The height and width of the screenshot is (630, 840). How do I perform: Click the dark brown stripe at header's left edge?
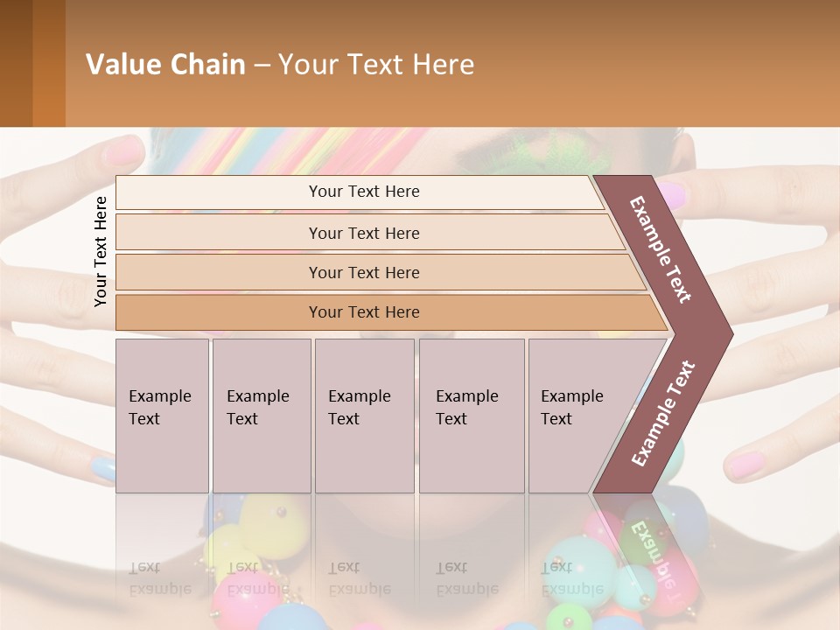pos(16,63)
